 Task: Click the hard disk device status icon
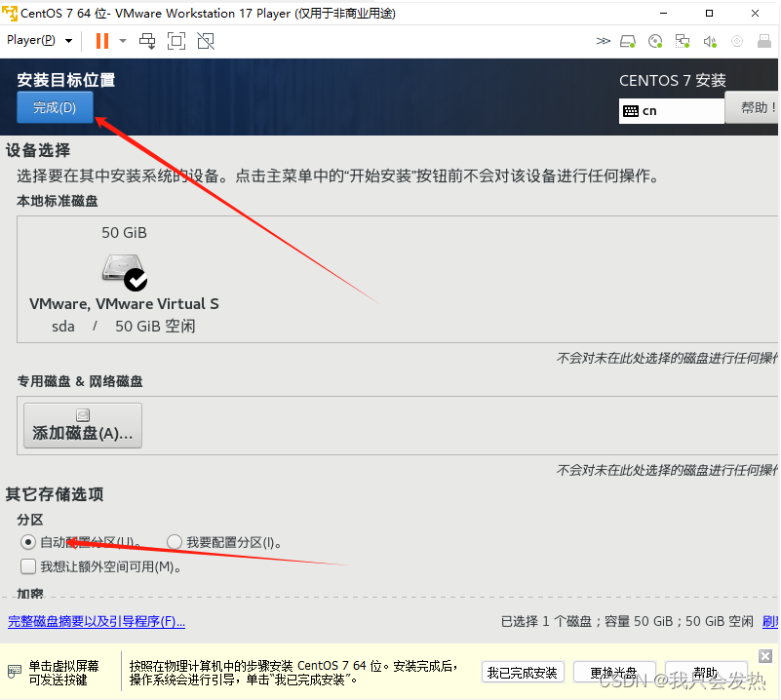(x=628, y=41)
